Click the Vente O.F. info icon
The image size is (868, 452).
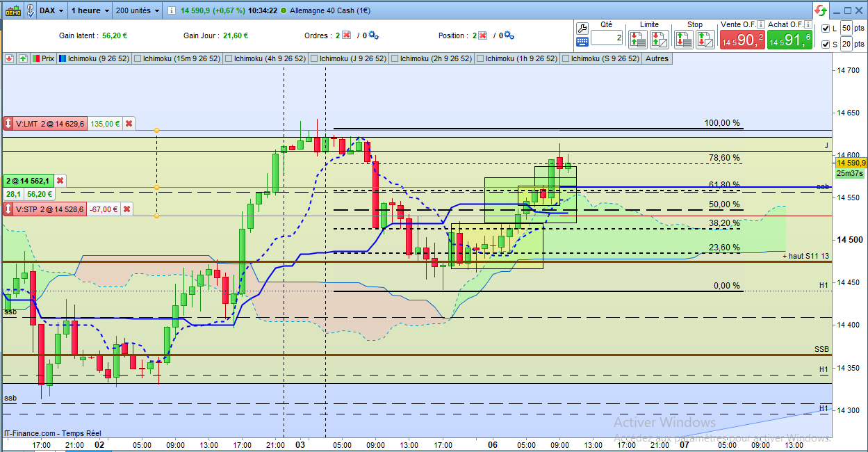click(x=760, y=24)
